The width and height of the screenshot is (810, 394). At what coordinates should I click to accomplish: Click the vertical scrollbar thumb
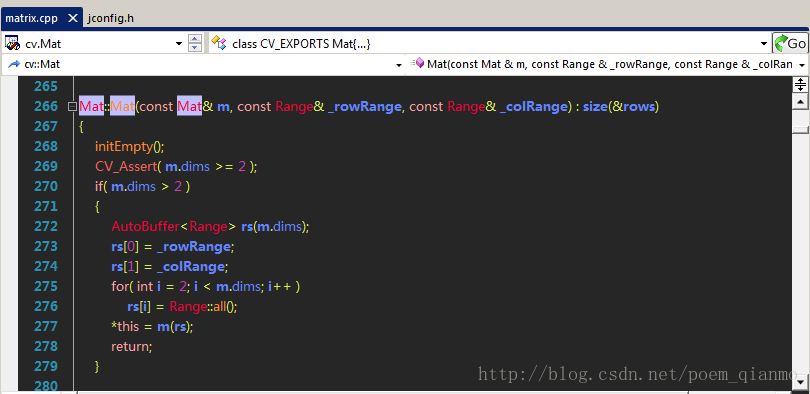[800, 129]
